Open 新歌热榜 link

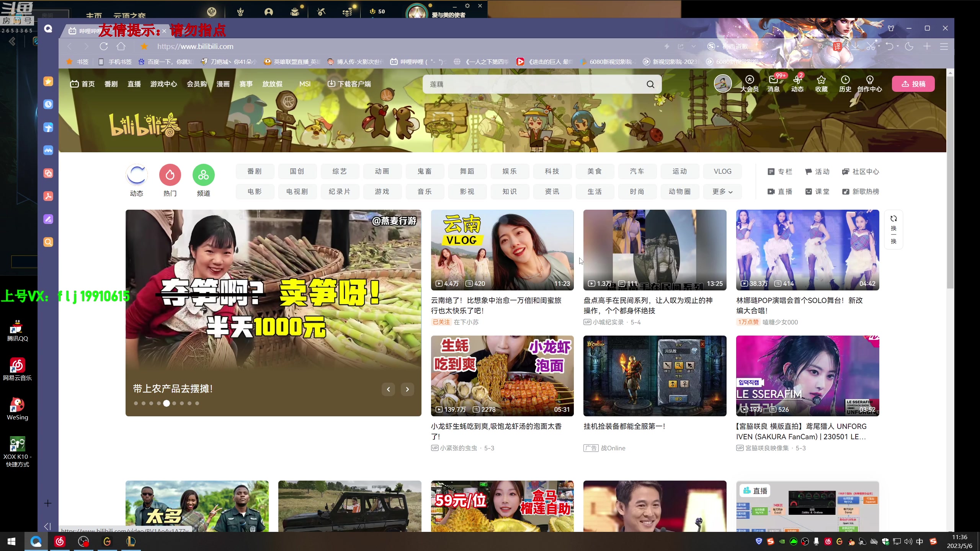861,191
